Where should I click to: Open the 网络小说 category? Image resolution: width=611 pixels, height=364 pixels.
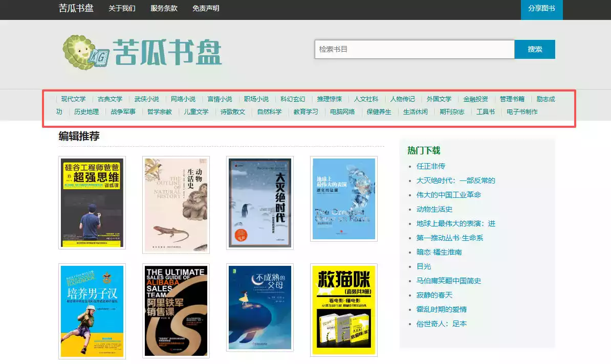pyautogui.click(x=183, y=99)
